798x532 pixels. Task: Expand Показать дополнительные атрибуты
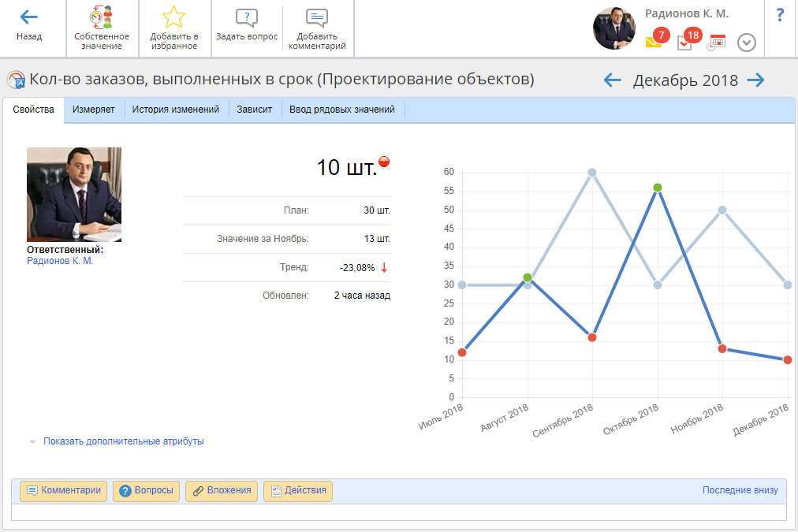pos(123,441)
